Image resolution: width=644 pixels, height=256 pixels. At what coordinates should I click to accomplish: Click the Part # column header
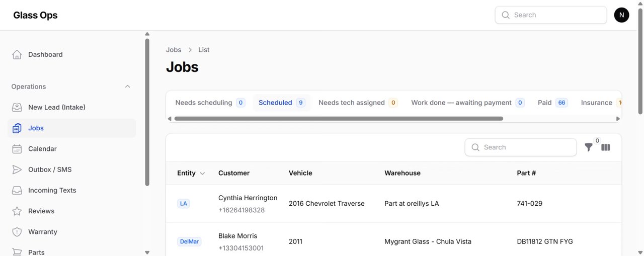[x=526, y=173]
